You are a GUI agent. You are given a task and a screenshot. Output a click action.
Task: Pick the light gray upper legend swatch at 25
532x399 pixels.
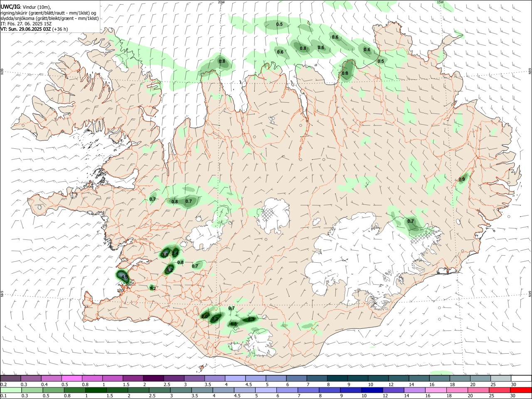click(x=501, y=379)
